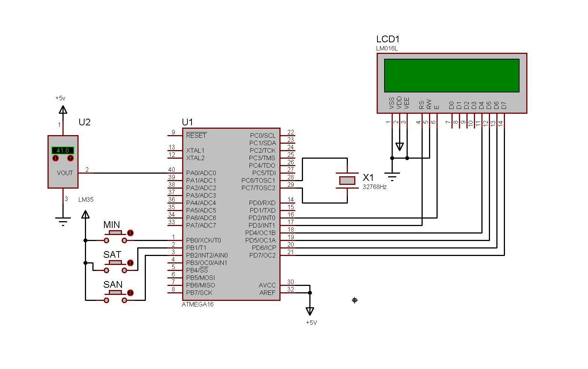Click the LM35 temperature increase arrow

[70, 158]
